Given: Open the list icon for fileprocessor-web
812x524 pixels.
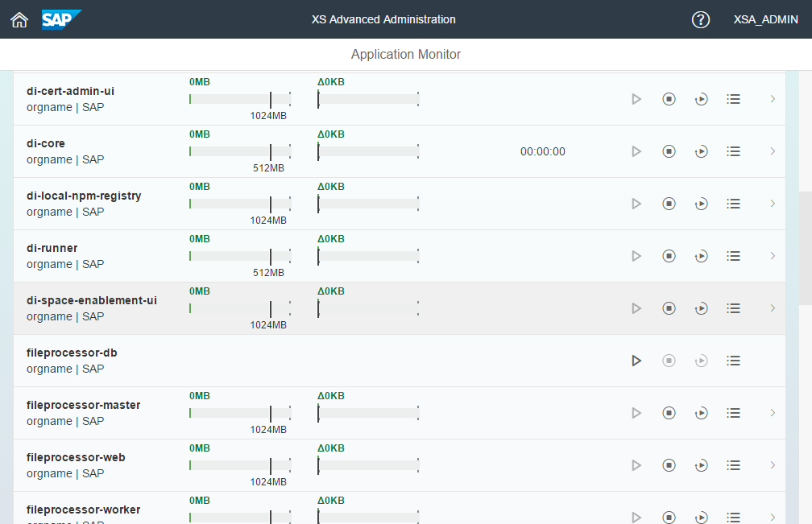Looking at the screenshot, I should (x=733, y=465).
